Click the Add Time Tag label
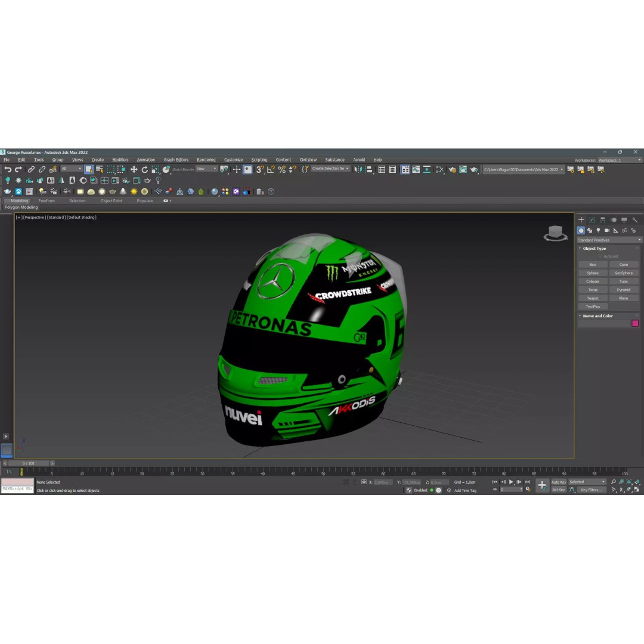 (x=465, y=490)
